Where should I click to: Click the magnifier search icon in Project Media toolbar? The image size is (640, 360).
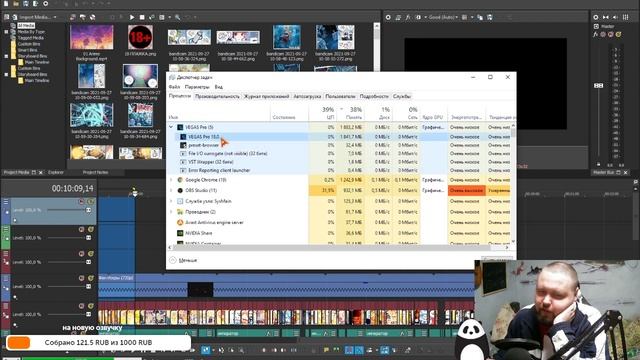[x=178, y=17]
